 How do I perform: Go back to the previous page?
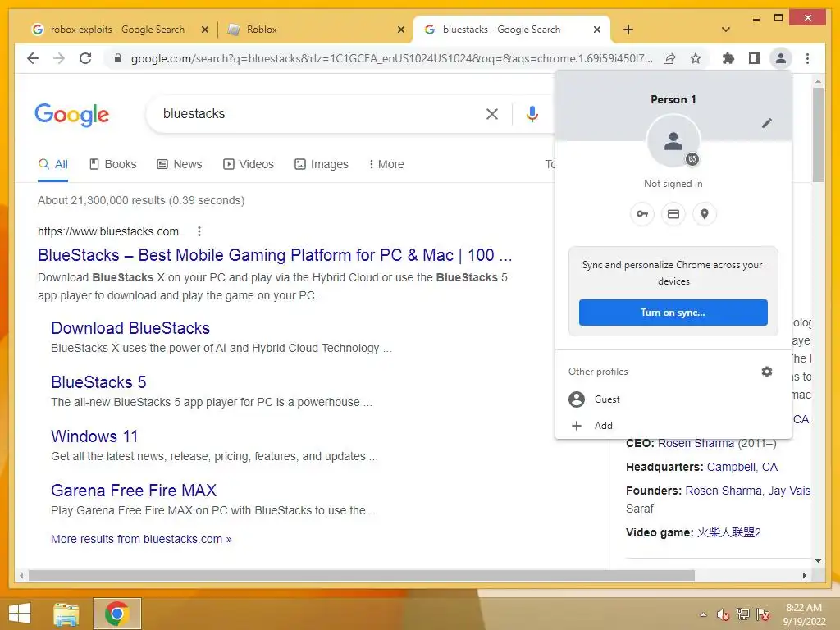[33, 58]
